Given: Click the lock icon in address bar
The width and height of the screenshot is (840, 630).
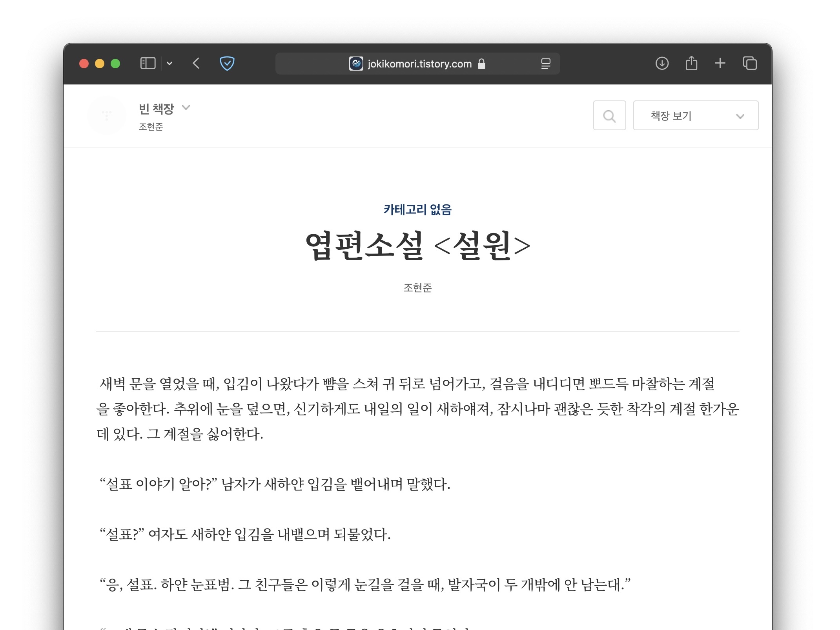Looking at the screenshot, I should pos(481,64).
